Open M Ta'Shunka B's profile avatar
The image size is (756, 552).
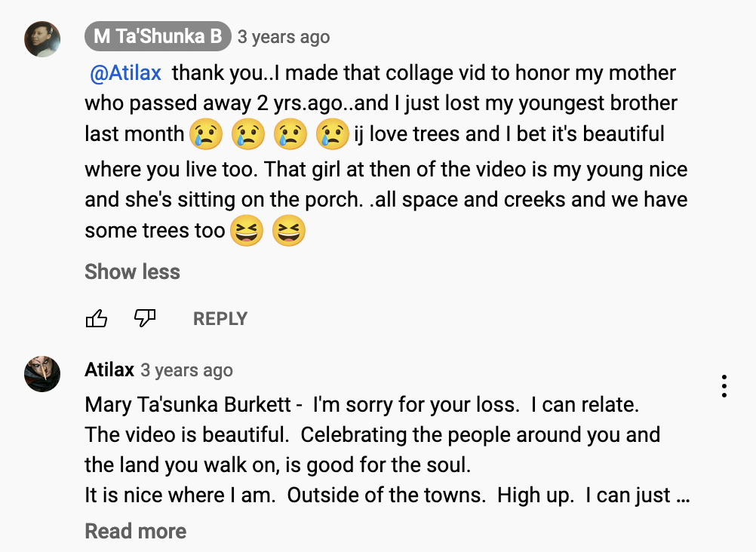[x=42, y=39]
